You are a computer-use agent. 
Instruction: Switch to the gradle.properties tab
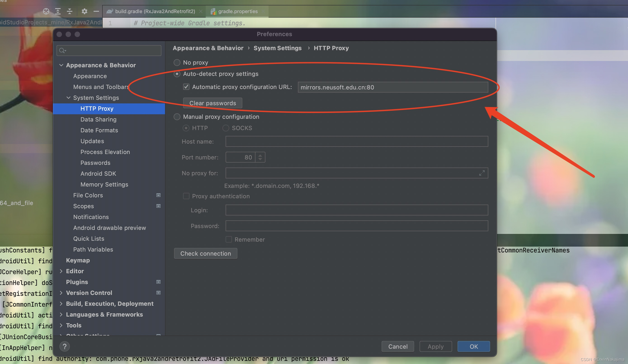point(237,12)
